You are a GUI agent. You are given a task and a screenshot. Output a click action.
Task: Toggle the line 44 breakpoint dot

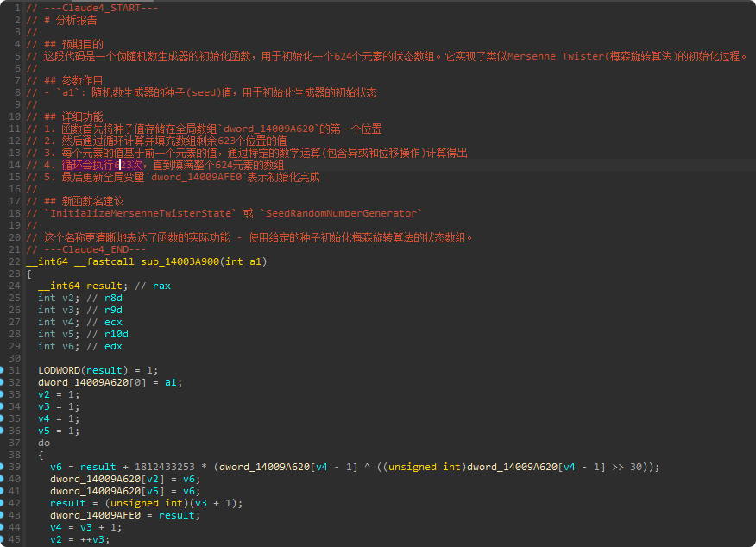pyautogui.click(x=3, y=527)
